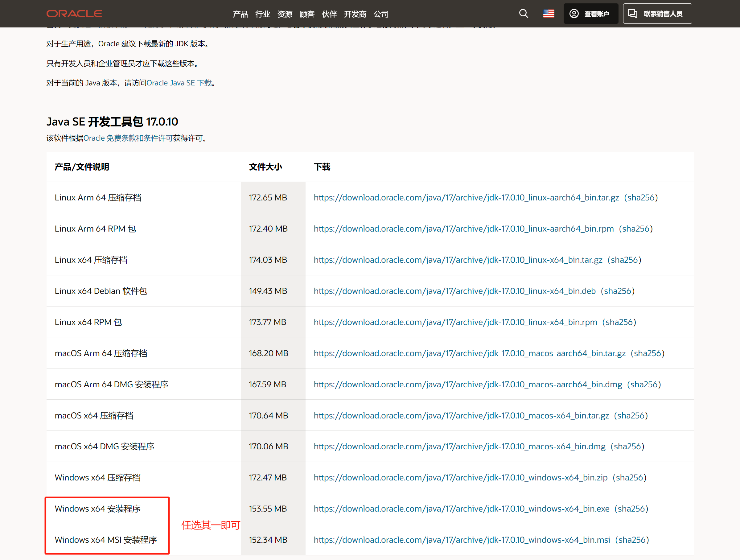Follow the Oracle Java SE 下载 link
Screen dimensions: 740x560
[179, 83]
